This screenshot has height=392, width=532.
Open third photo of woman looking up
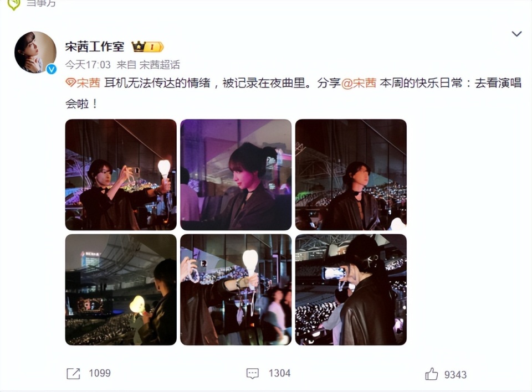pos(351,174)
